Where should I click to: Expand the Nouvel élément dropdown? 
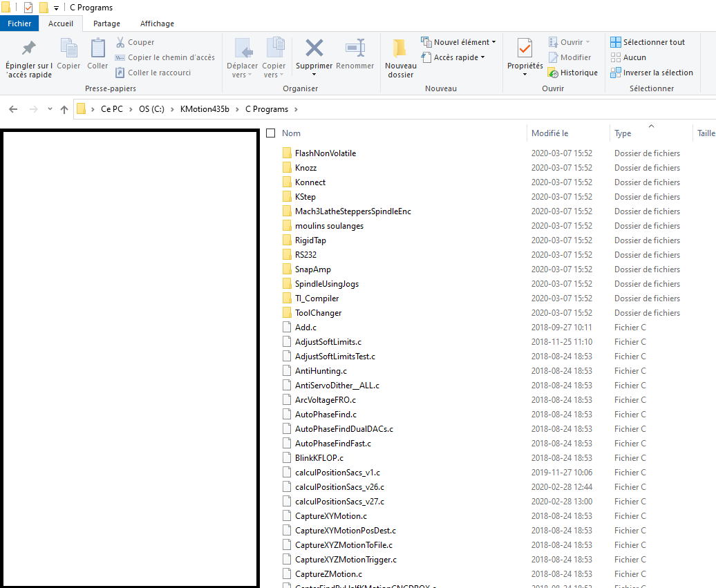coord(459,42)
